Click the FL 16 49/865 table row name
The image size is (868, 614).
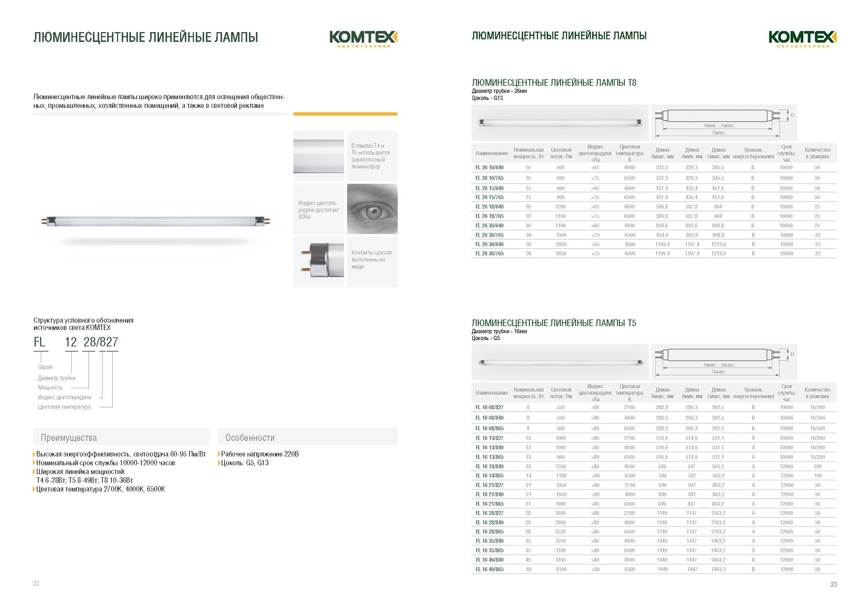(x=489, y=569)
